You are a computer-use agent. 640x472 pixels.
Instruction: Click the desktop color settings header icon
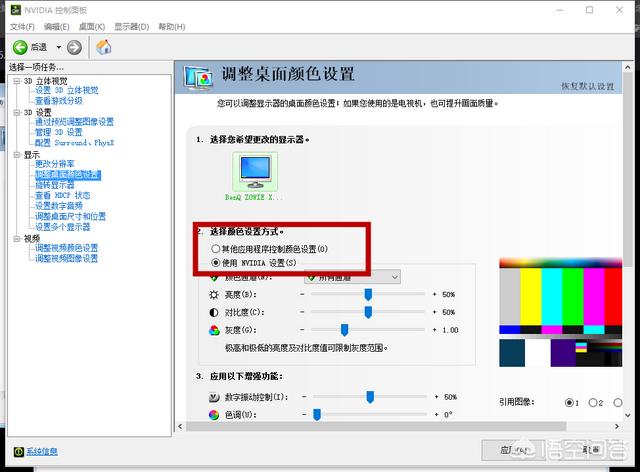pyautogui.click(x=198, y=78)
